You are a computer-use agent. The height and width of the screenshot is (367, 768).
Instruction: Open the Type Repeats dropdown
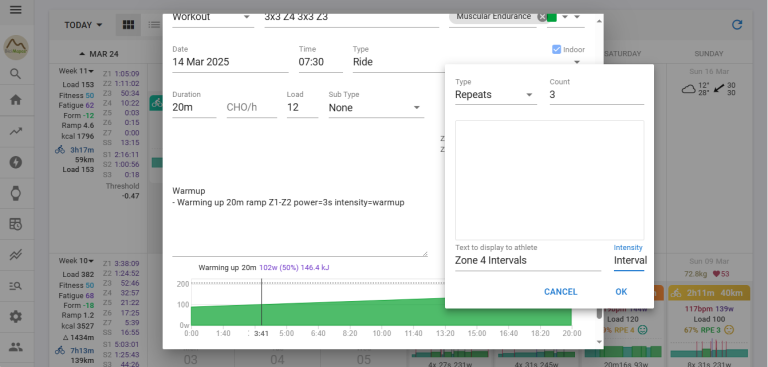pyautogui.click(x=496, y=95)
